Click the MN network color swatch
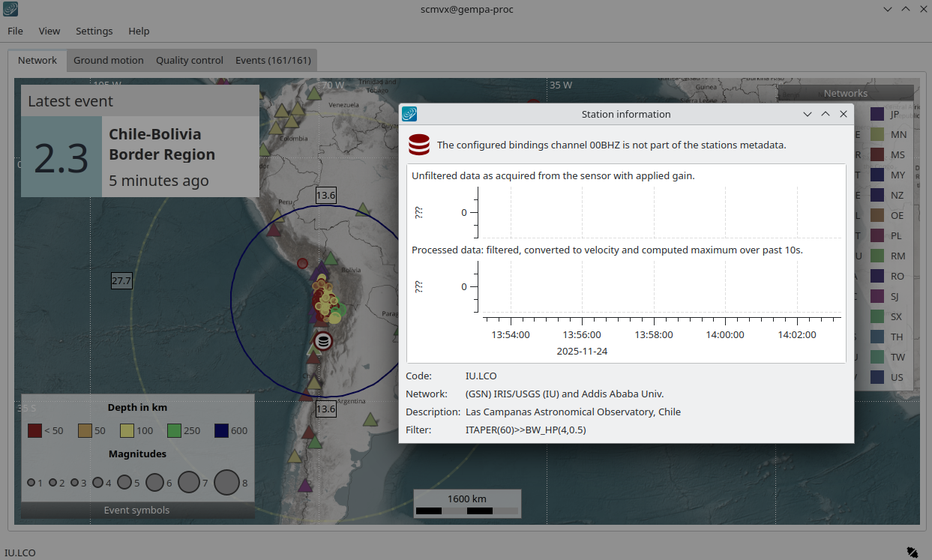 tap(877, 135)
